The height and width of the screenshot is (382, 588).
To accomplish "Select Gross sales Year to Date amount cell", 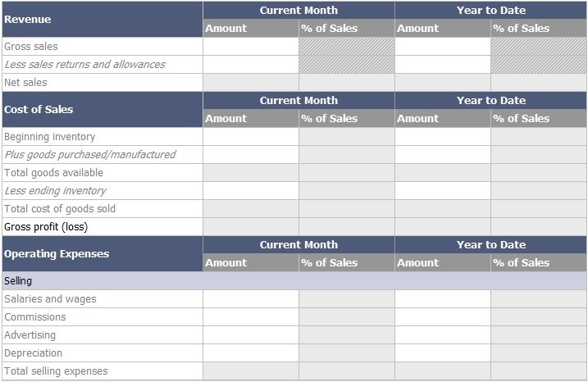I will point(443,47).
